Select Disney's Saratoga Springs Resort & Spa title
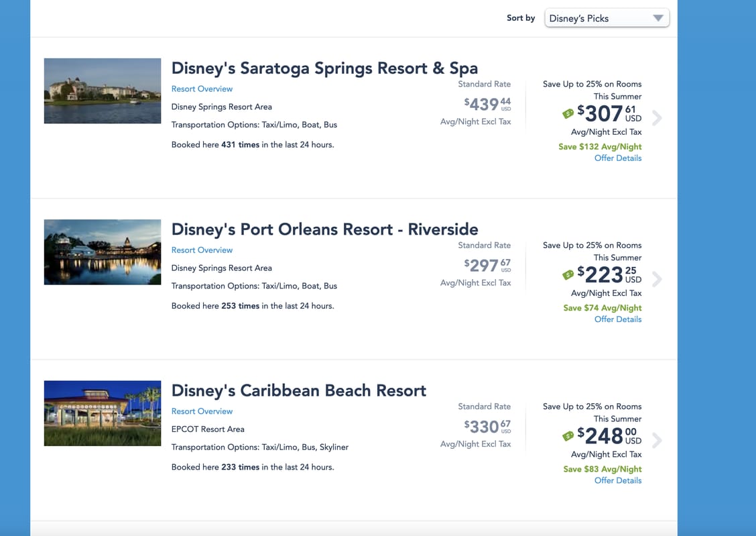This screenshot has width=756, height=536. coord(324,68)
